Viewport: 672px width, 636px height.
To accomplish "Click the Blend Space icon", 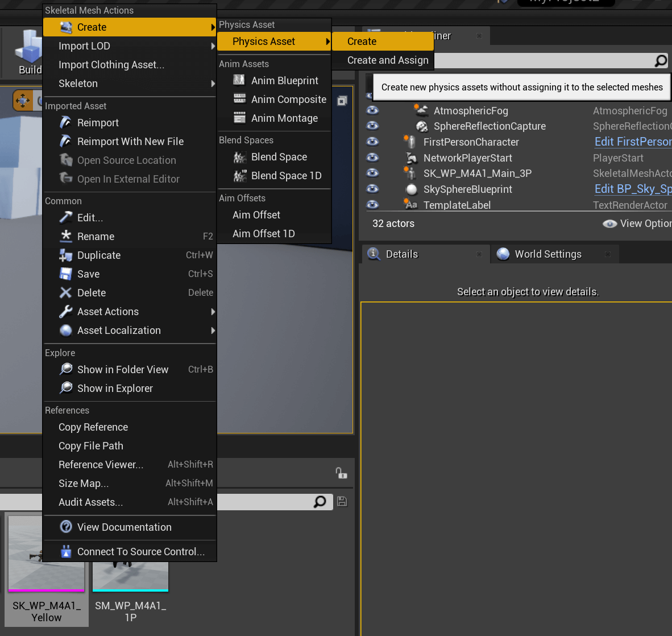I will pos(239,157).
